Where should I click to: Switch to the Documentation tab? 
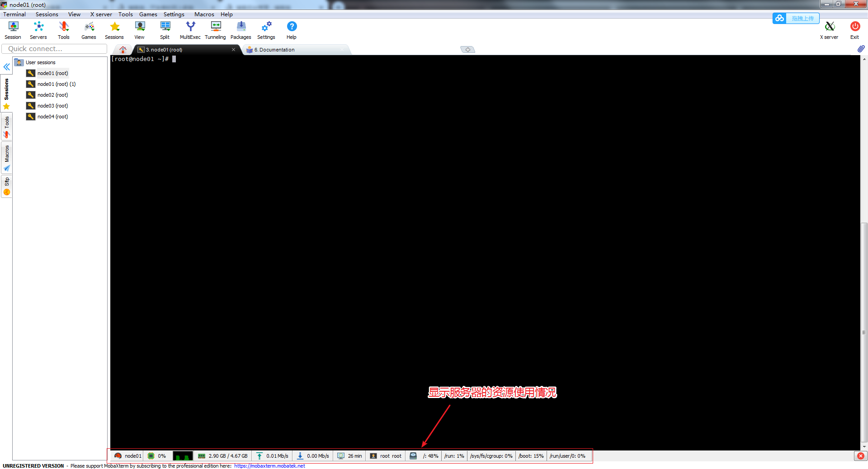click(x=274, y=50)
